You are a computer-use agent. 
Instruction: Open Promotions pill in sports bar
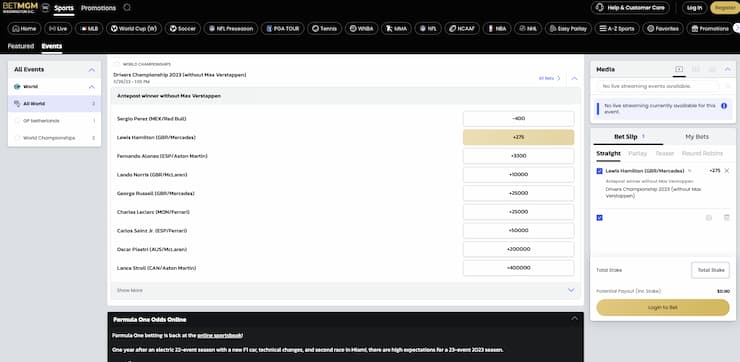click(x=710, y=29)
